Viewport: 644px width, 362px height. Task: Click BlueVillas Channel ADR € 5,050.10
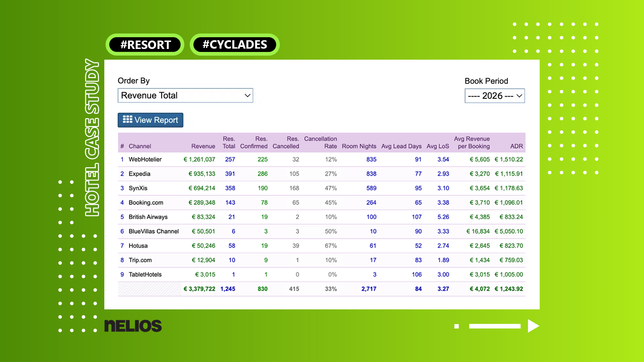(x=509, y=231)
